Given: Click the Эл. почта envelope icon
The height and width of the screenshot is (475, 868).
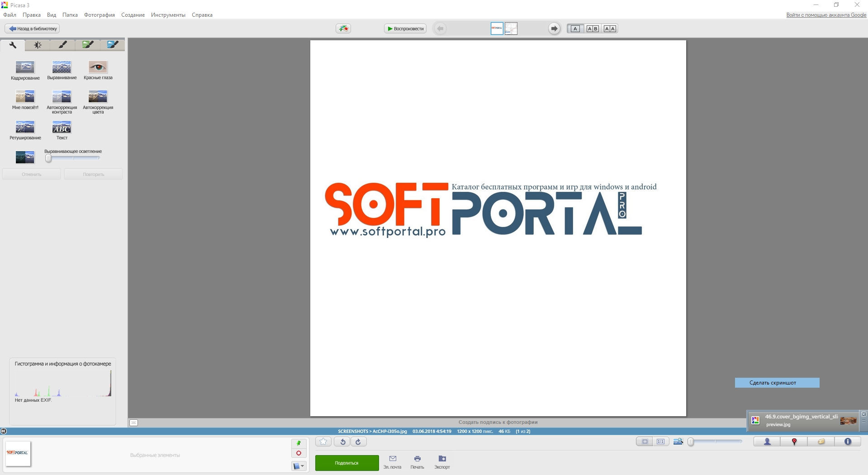Looking at the screenshot, I should tap(393, 459).
